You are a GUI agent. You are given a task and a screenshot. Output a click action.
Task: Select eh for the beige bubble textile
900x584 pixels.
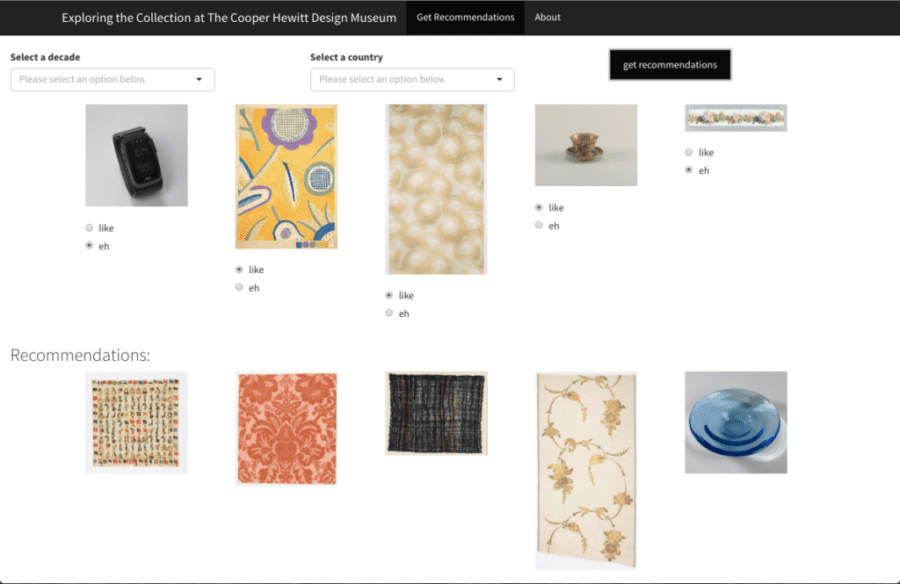(389, 313)
